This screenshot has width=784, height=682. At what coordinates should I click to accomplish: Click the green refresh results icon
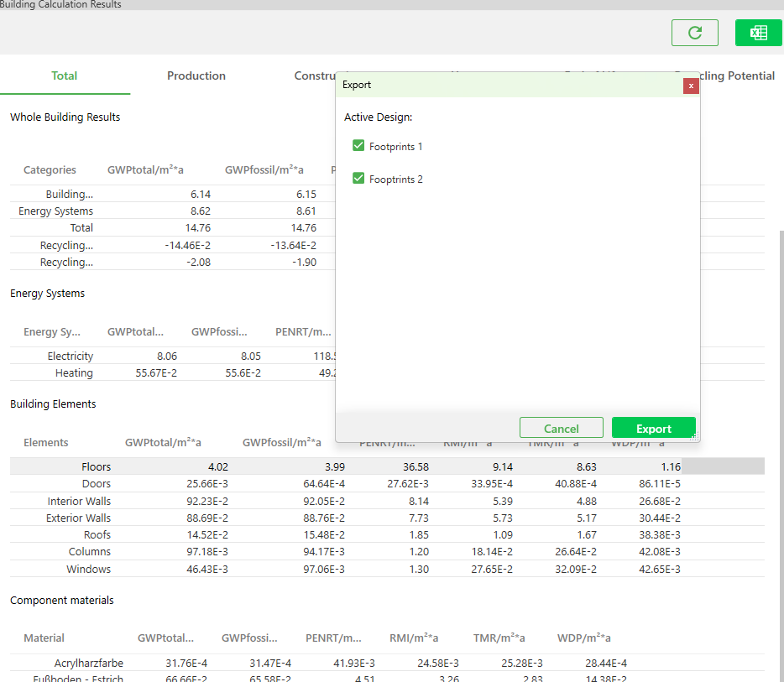pos(694,33)
